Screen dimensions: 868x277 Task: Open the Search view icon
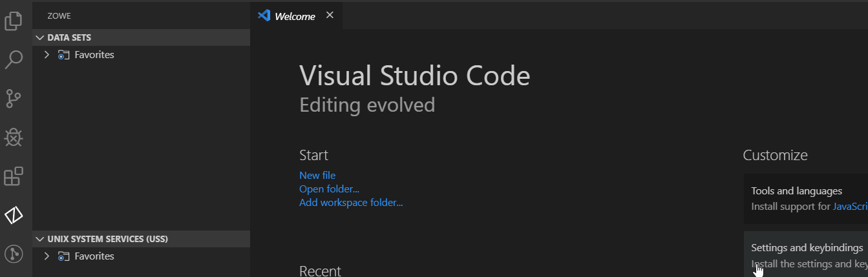[14, 60]
